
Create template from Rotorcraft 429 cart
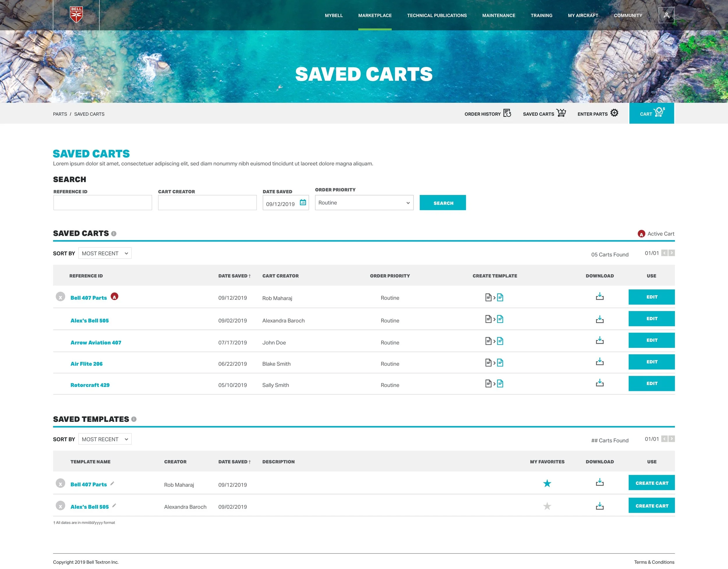[x=494, y=384]
